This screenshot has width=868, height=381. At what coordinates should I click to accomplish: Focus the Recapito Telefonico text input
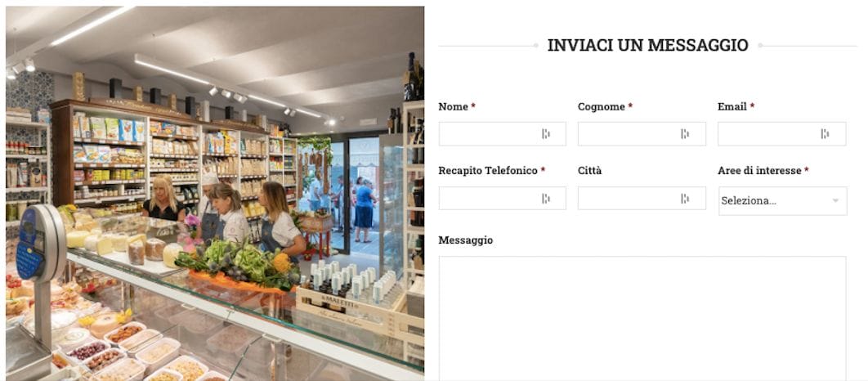[x=502, y=198]
